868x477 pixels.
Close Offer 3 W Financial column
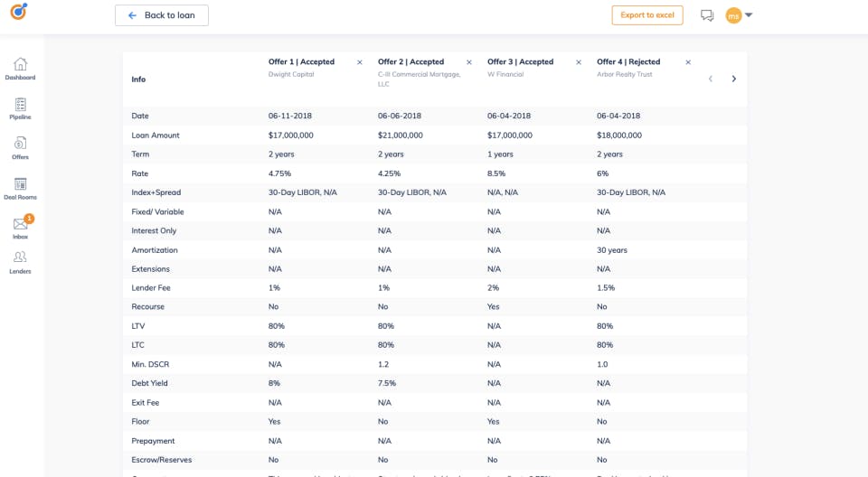coord(579,62)
